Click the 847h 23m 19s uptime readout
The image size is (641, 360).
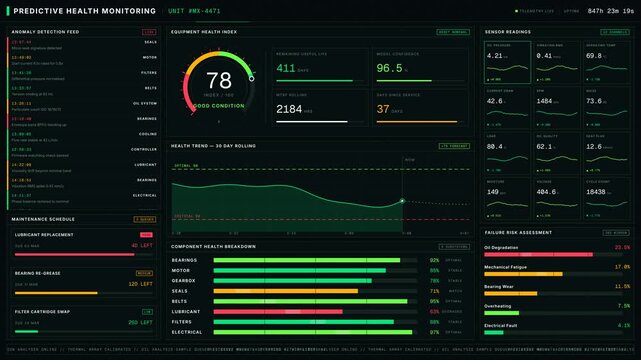[x=611, y=11]
